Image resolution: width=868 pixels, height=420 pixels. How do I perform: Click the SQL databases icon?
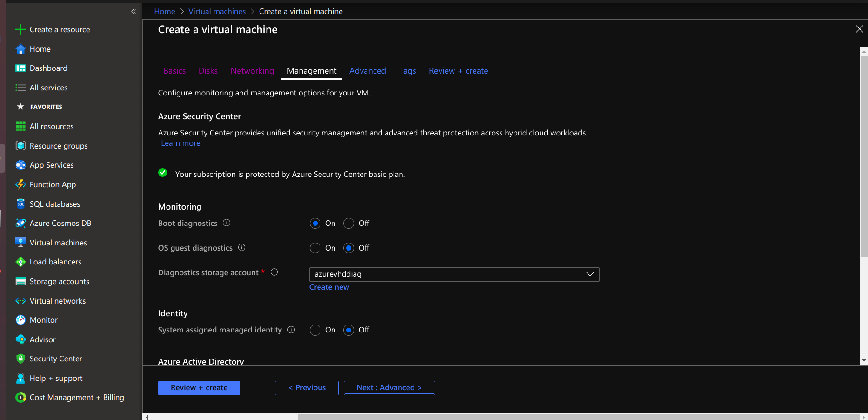20,204
